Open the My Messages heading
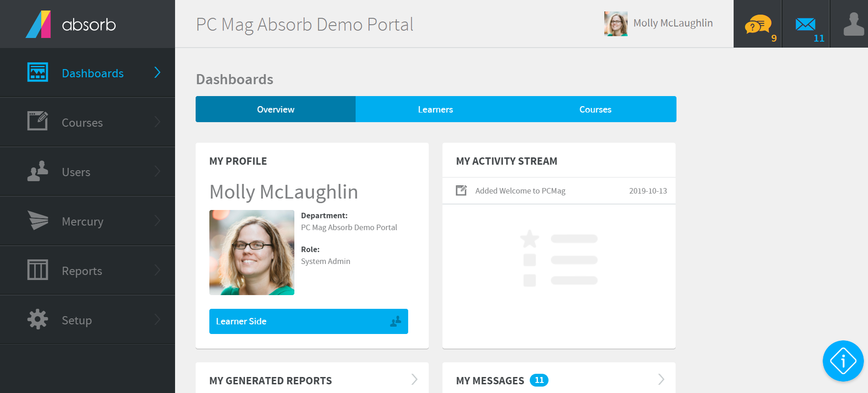This screenshot has width=868, height=393. [x=490, y=381]
